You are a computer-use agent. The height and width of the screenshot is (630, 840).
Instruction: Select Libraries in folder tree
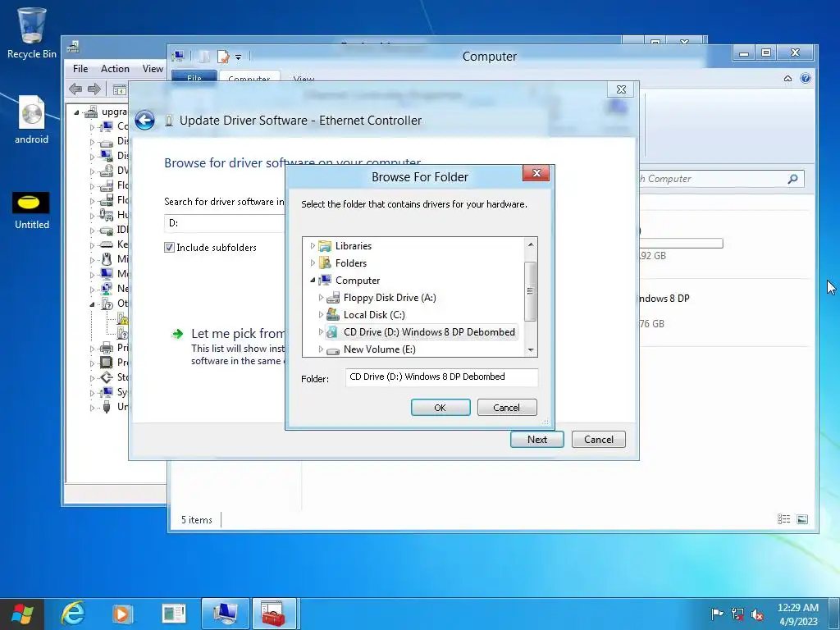353,246
